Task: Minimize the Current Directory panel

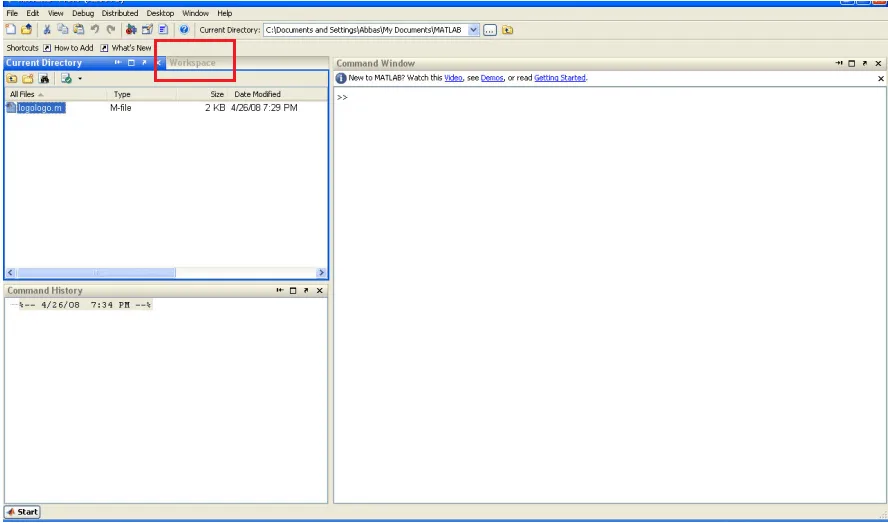Action: pos(118,63)
